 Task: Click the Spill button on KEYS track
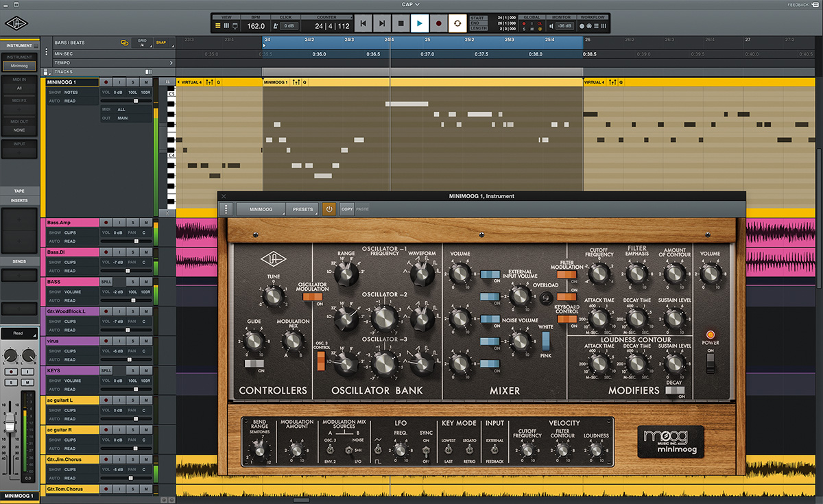pos(106,370)
